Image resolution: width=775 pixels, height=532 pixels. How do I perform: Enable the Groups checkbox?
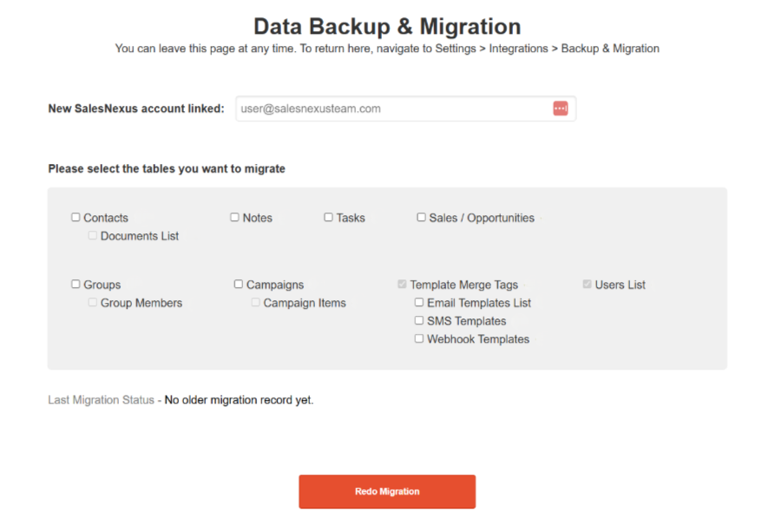[x=76, y=284]
